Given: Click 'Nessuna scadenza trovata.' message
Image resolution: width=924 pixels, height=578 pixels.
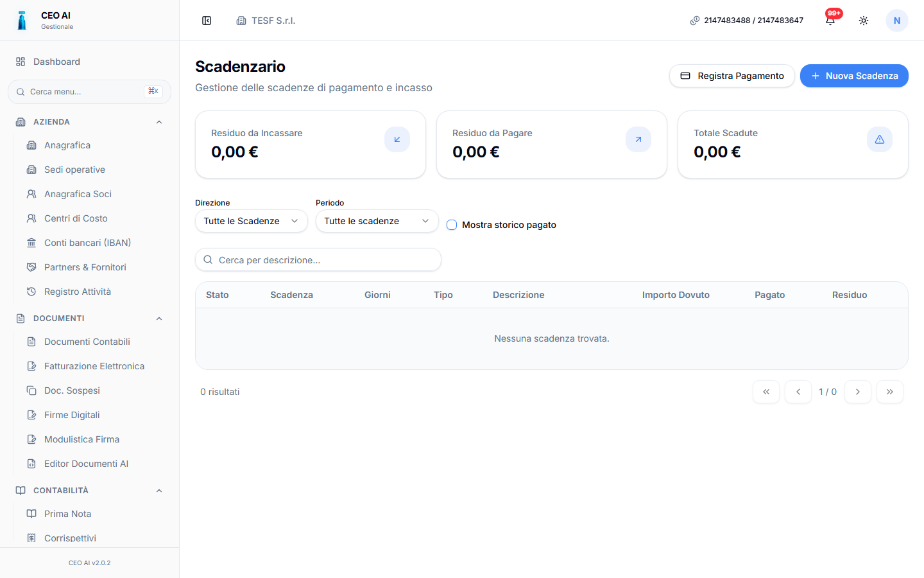Looking at the screenshot, I should point(552,338).
